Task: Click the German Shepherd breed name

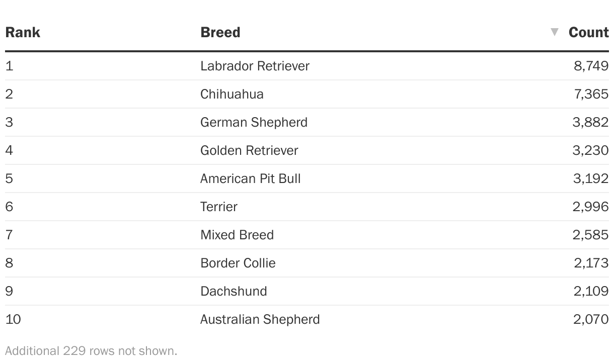Action: (x=254, y=122)
